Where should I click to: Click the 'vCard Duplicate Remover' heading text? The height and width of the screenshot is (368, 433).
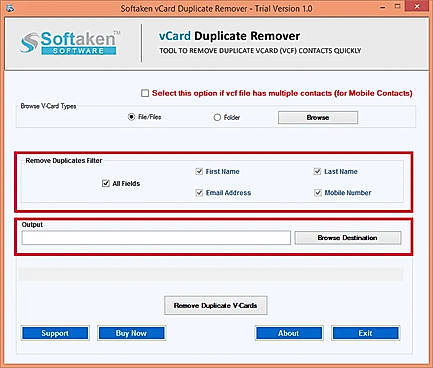(x=230, y=36)
